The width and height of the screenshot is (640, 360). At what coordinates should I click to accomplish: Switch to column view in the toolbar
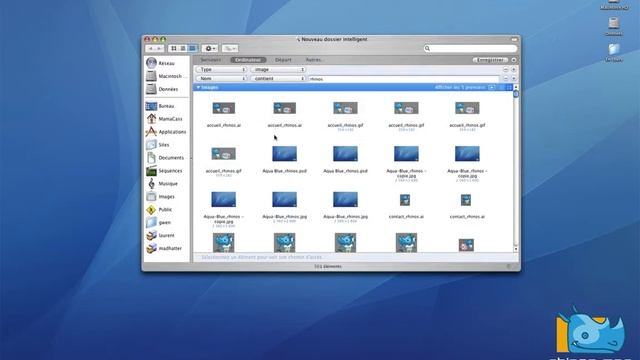point(192,49)
